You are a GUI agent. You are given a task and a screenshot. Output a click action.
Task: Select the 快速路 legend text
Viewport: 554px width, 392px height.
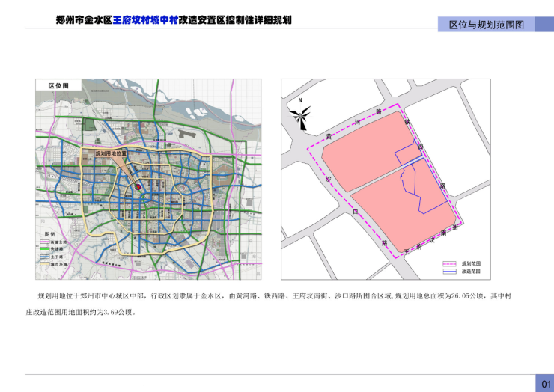(x=57, y=249)
